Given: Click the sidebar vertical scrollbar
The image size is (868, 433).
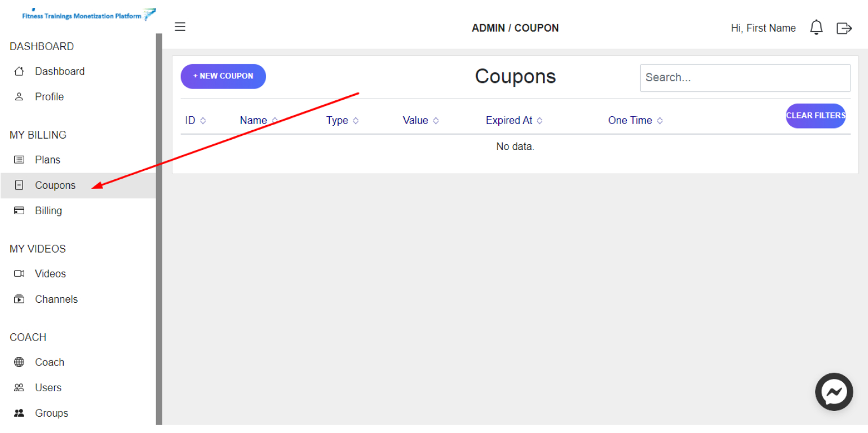Looking at the screenshot, I should pyautogui.click(x=159, y=229).
